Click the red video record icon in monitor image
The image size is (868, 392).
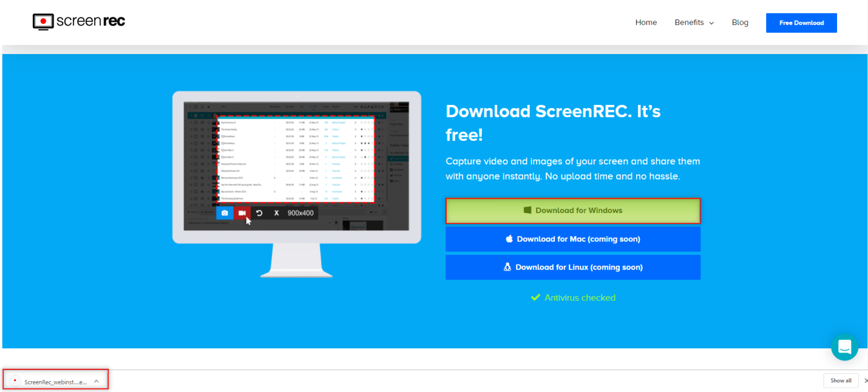click(x=242, y=213)
